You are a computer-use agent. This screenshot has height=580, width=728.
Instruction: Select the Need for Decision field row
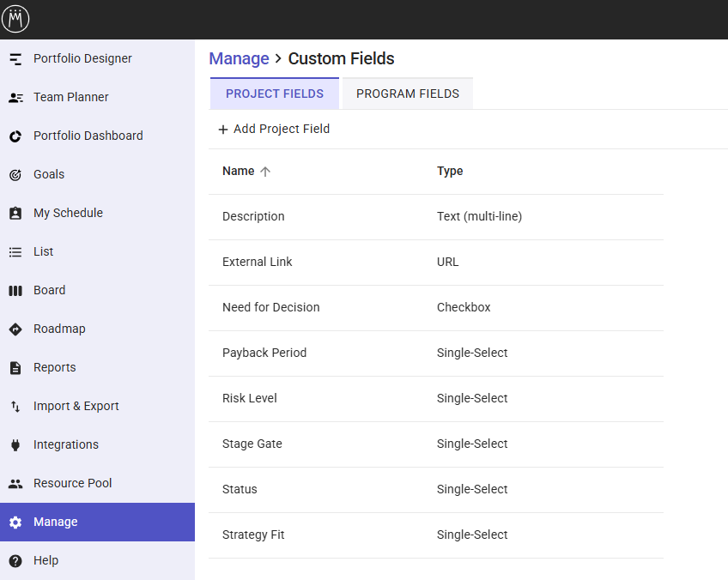tap(270, 308)
